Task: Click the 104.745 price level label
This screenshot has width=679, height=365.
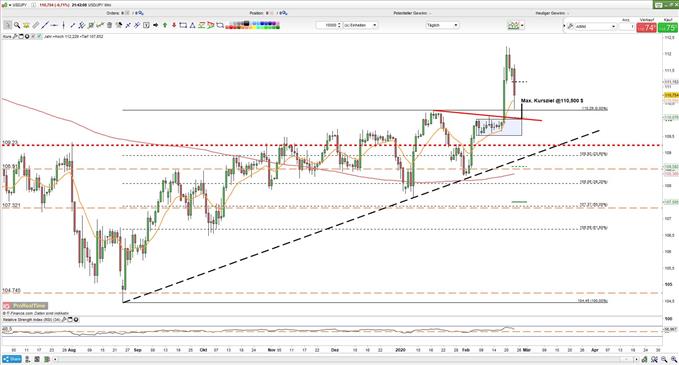Action: tap(11, 291)
